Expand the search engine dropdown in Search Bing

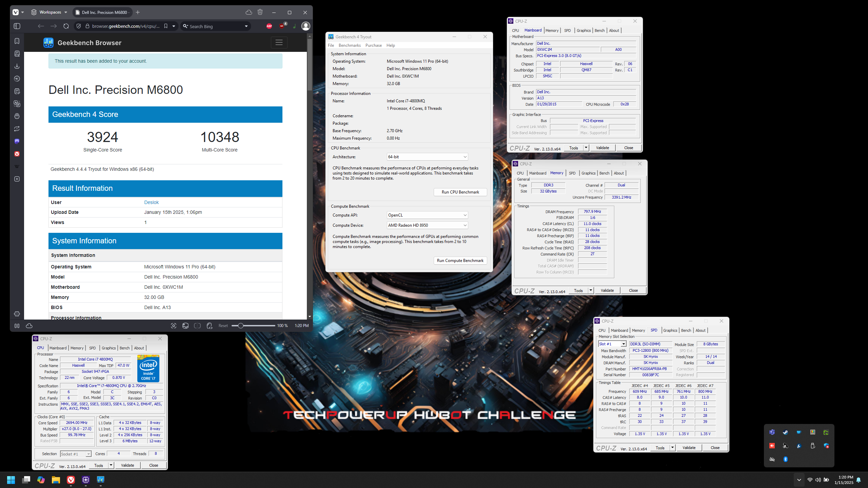point(246,26)
